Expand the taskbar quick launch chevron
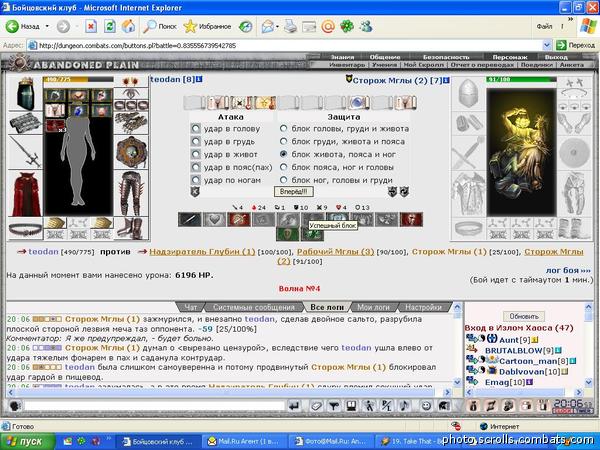600x450 pixels. point(109,438)
